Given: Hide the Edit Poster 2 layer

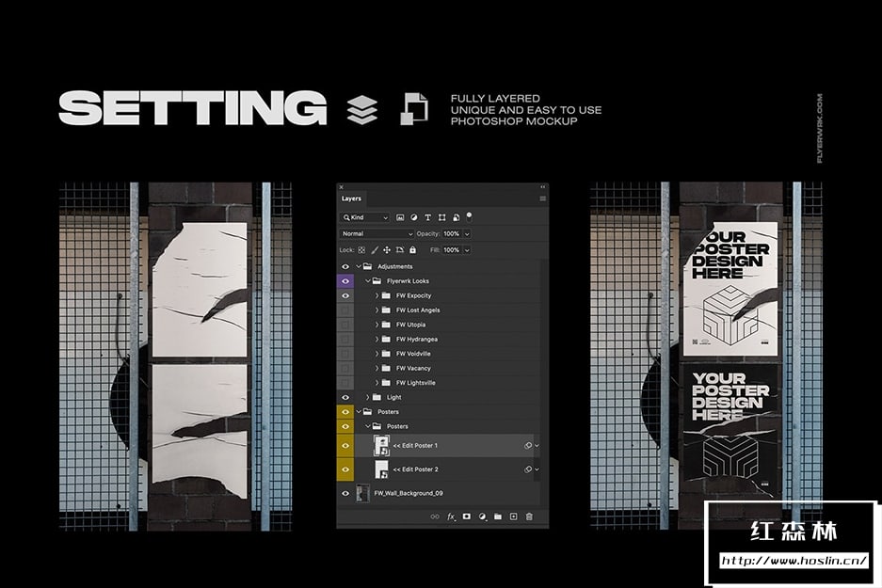Looking at the screenshot, I should pos(345,469).
